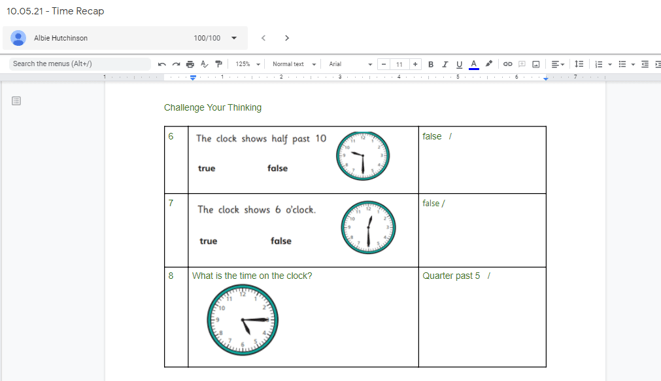The width and height of the screenshot is (661, 381).
Task: Toggle Bold formatting
Action: pyautogui.click(x=431, y=64)
